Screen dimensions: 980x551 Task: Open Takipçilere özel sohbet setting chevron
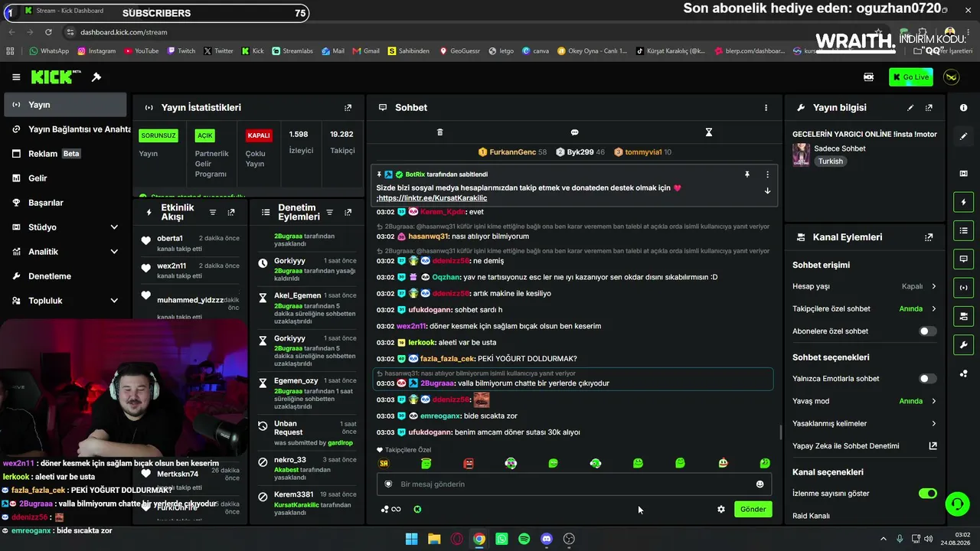pos(933,309)
